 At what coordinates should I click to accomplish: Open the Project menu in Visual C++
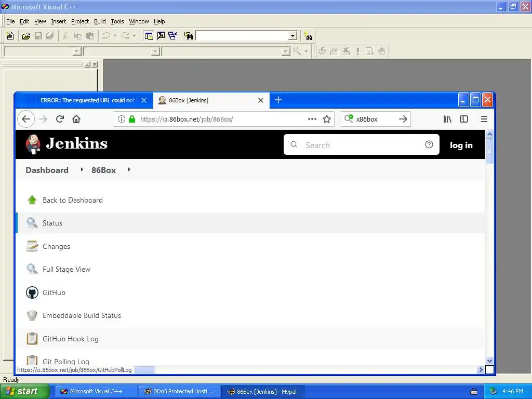click(80, 21)
